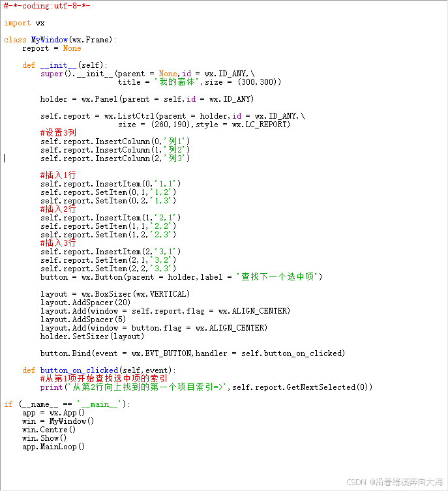Viewport: 448px width, 491px height.
Task: Click the print line calling GetNextSelected(0)
Action: [x=206, y=387]
